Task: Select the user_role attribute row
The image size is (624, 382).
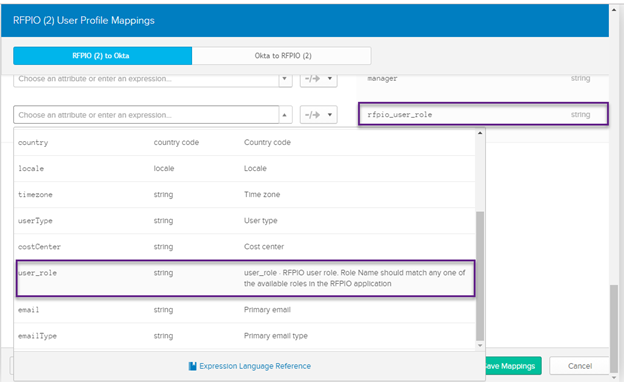Action: [x=245, y=278]
